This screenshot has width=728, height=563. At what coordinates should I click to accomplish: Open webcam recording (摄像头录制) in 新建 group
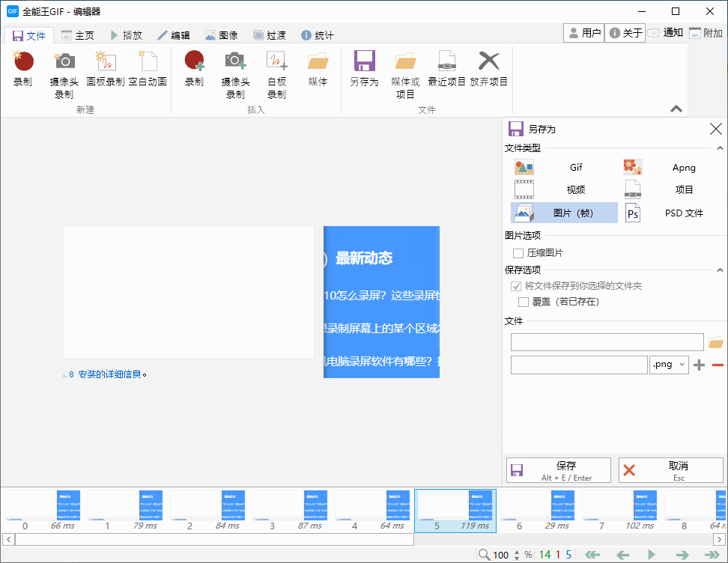tap(64, 74)
